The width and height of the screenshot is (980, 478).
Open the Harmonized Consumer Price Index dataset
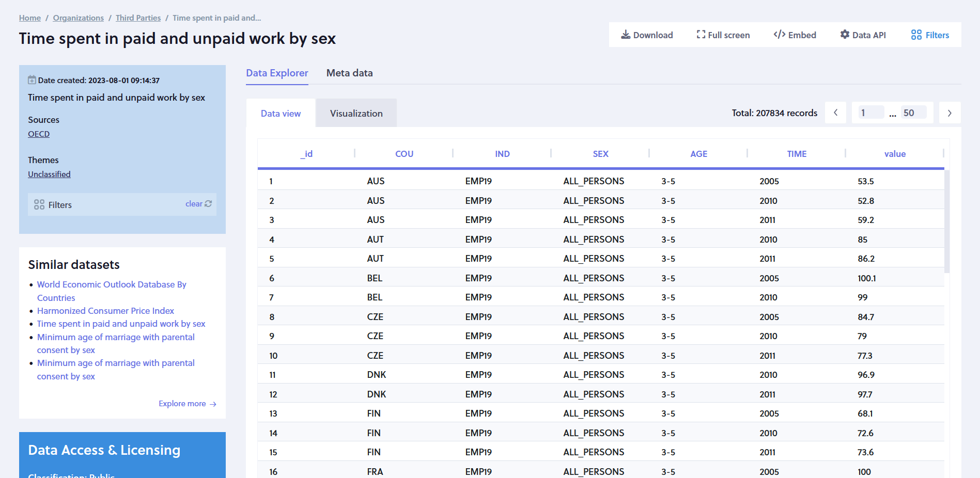pyautogui.click(x=105, y=311)
